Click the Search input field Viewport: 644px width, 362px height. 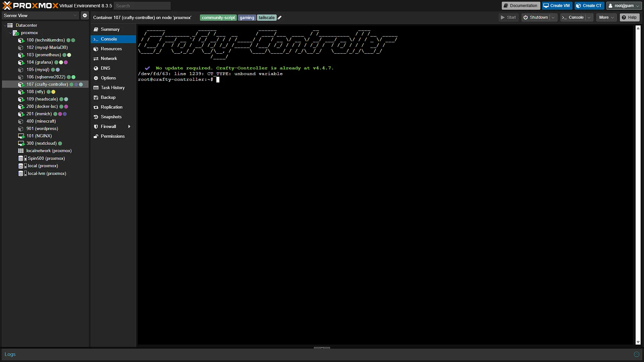pos(142,6)
